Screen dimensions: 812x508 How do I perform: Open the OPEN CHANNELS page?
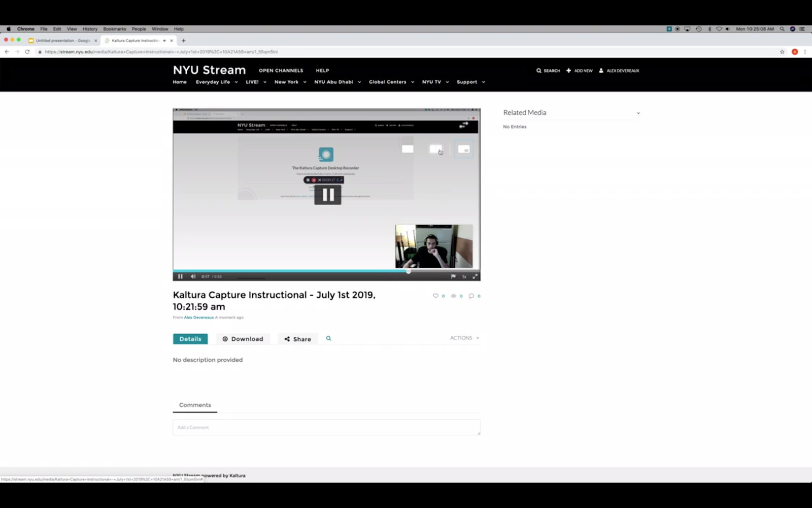click(x=281, y=71)
